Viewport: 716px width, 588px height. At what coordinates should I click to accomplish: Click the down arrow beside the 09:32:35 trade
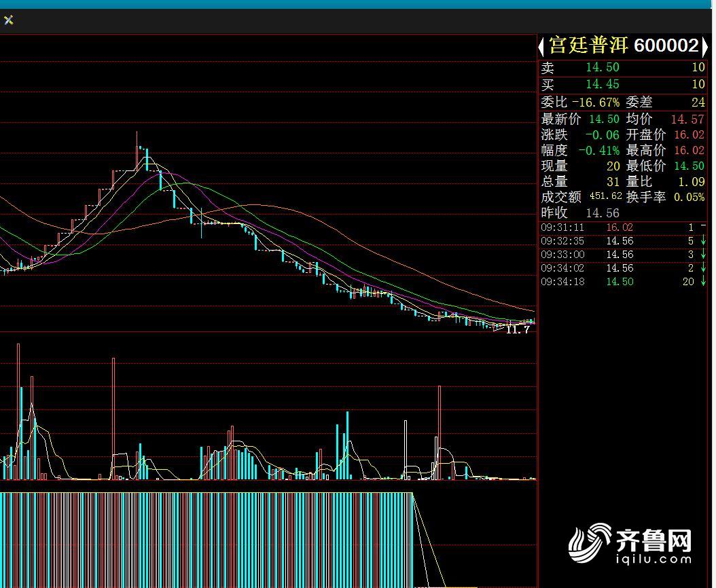click(703, 241)
